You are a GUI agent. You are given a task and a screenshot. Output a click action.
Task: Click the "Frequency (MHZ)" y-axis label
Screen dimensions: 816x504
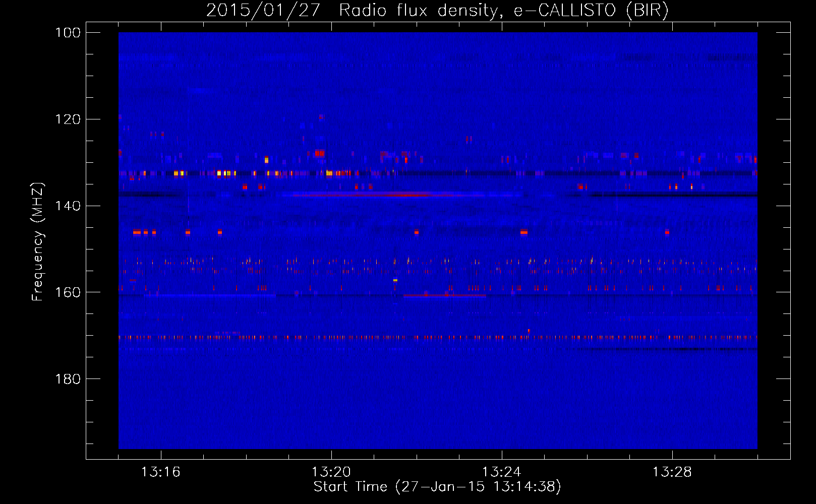coord(38,242)
